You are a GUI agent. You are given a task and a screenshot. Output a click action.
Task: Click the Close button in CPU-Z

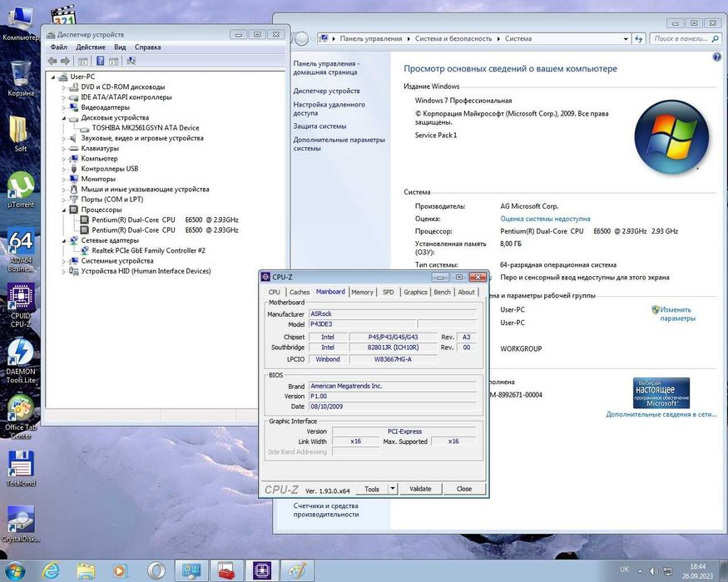point(463,489)
